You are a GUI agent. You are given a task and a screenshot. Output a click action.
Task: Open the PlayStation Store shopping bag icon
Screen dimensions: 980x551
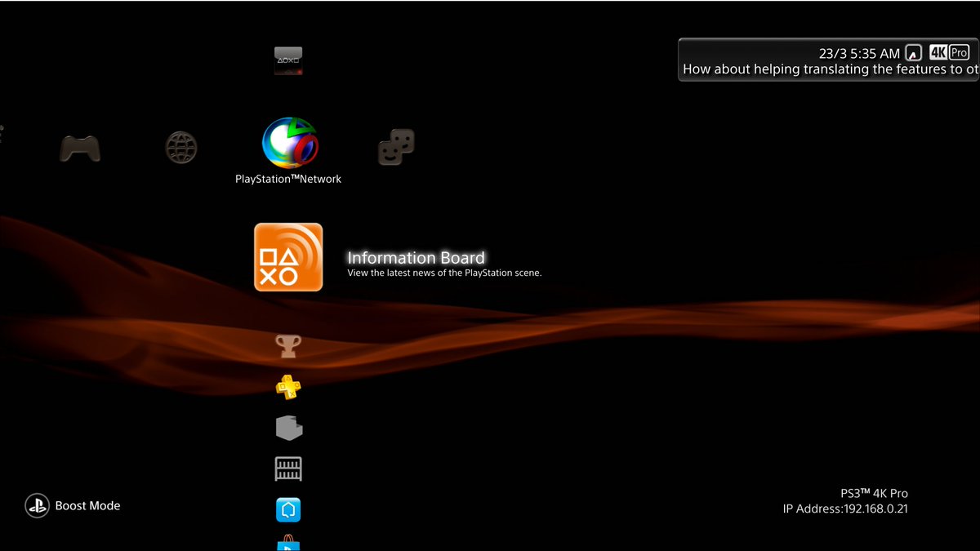pos(288,543)
